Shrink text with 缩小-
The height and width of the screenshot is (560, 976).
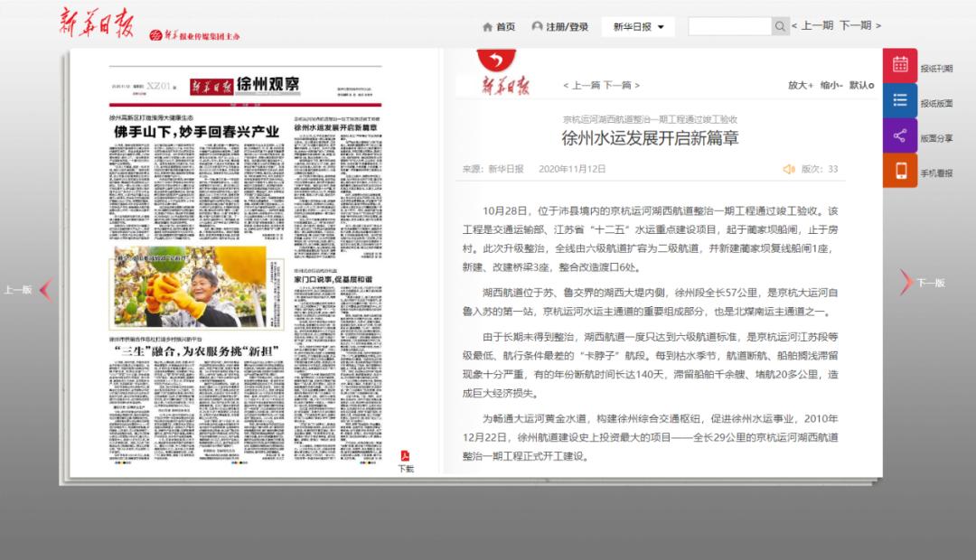(831, 85)
